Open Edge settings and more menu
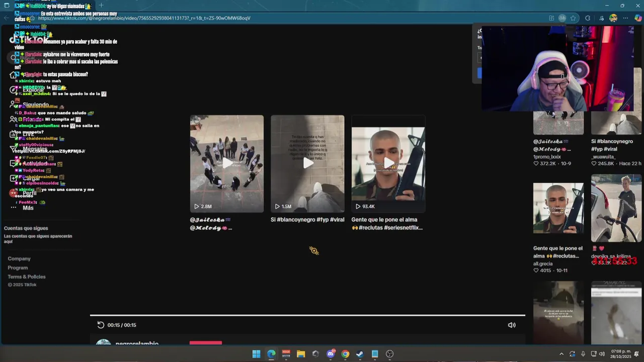 (625, 18)
